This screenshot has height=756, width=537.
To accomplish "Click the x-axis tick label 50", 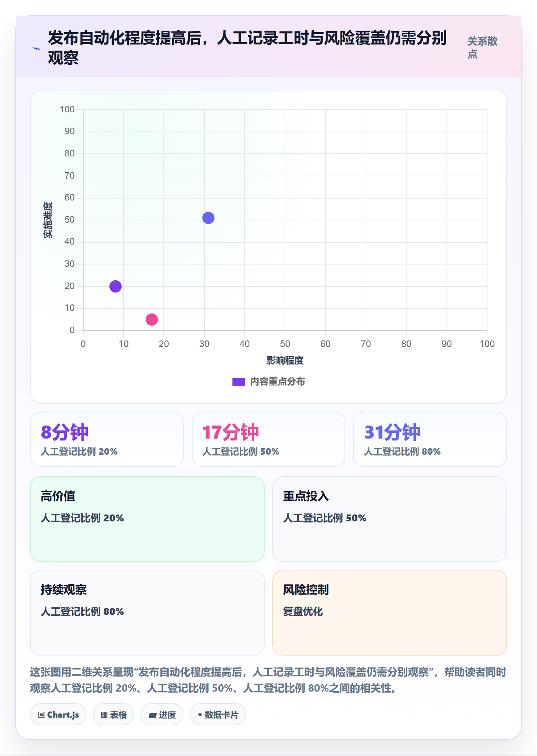I will click(x=285, y=344).
